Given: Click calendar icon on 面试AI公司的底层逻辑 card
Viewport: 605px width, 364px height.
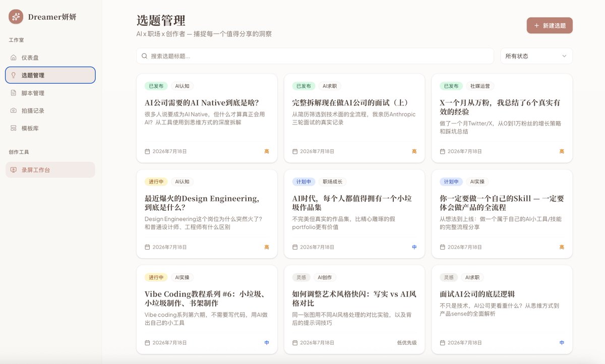Looking at the screenshot, I should pos(443,342).
